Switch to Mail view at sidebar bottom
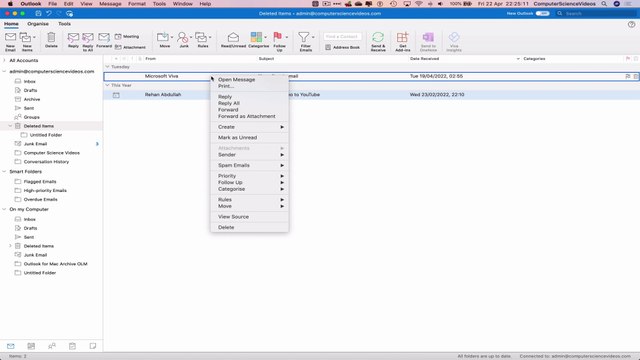 11,346
